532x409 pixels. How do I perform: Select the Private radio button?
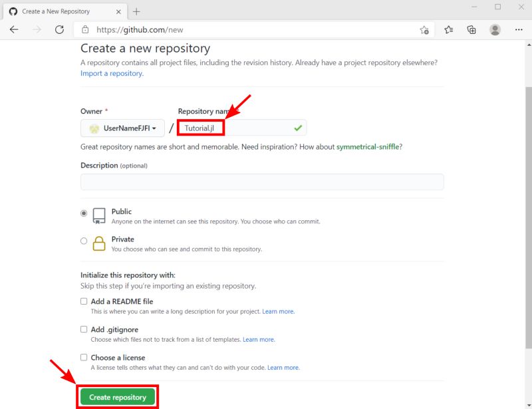(84, 241)
